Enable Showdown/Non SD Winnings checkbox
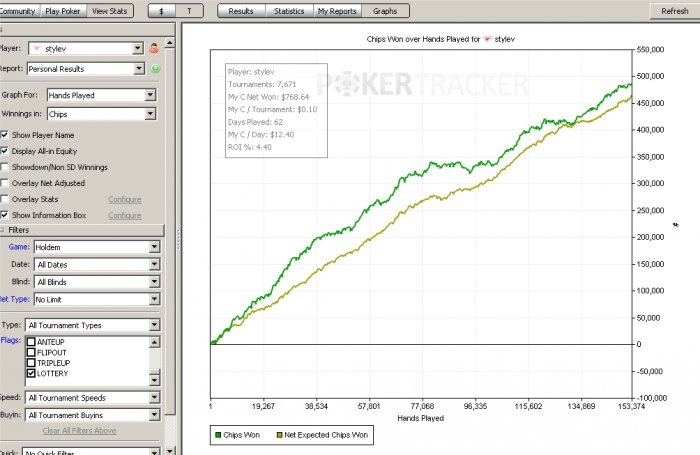The image size is (700, 455). point(4,167)
